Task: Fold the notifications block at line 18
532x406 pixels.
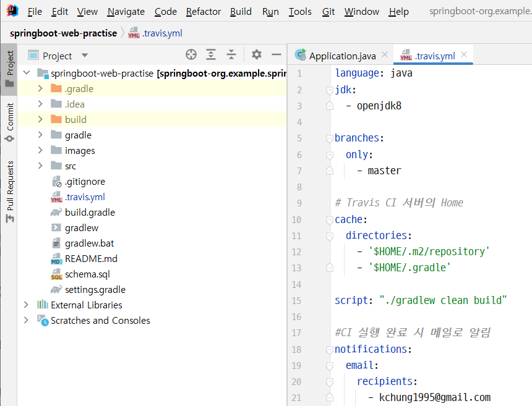Action: pos(330,350)
